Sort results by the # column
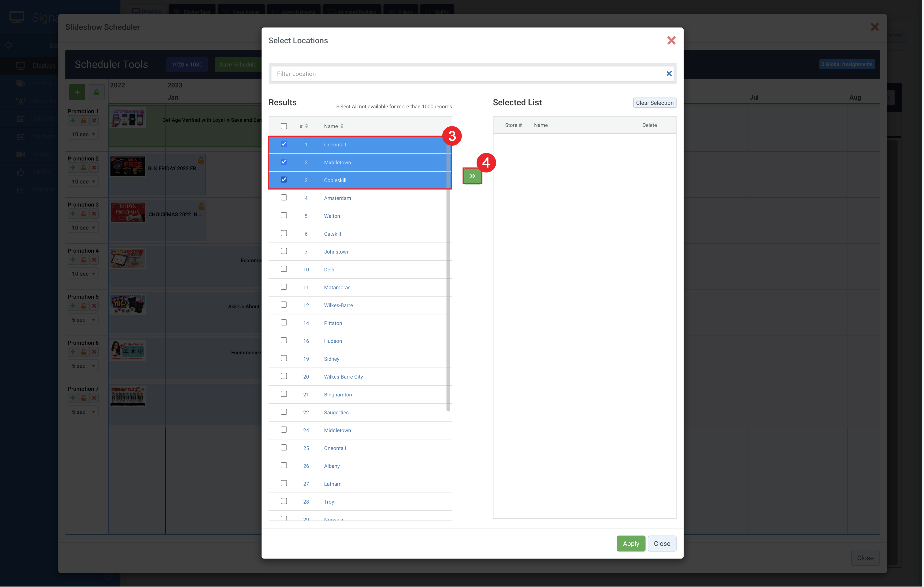Viewport: 924px width, 587px height. click(x=304, y=126)
